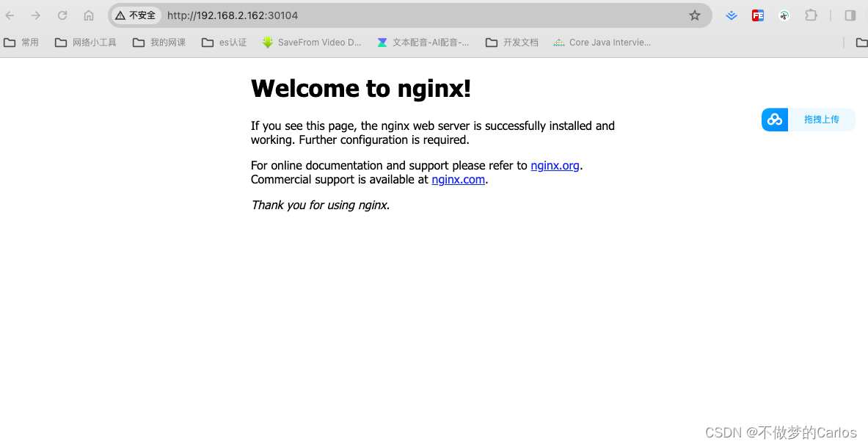868x447 pixels.
Task: Open the round green-and-white extension icon
Action: (784, 15)
